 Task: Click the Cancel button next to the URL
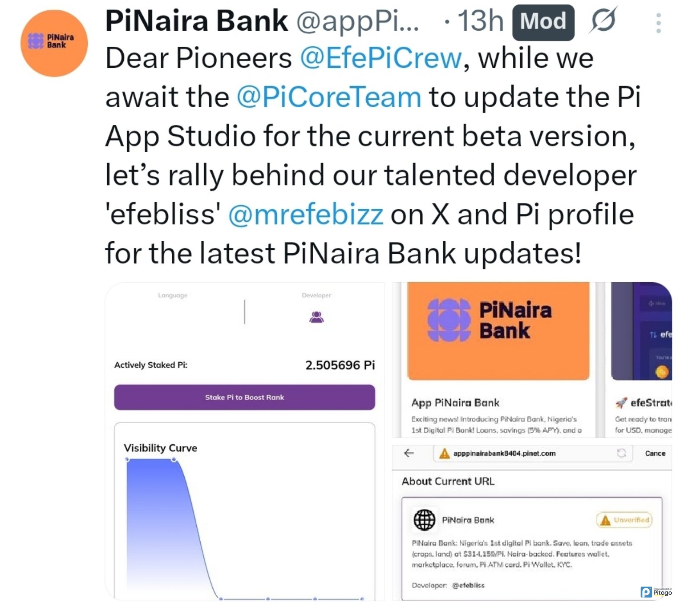(655, 453)
